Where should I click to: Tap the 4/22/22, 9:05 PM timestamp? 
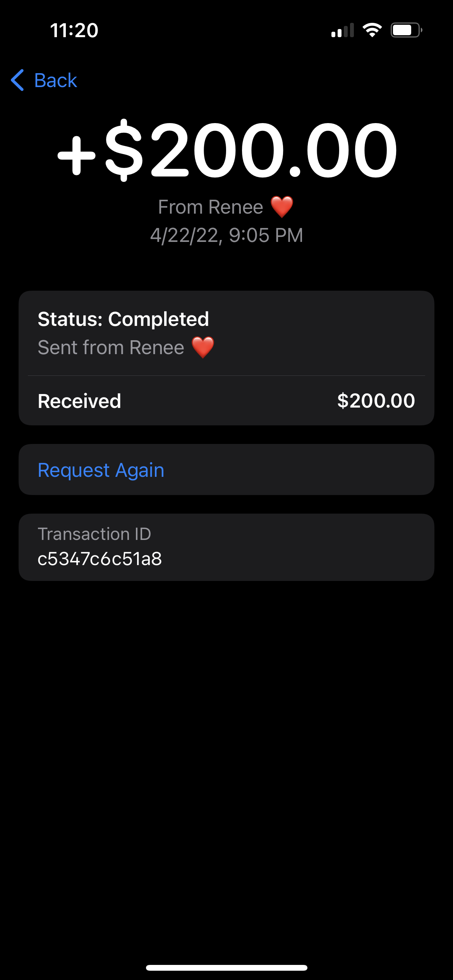coord(226,235)
